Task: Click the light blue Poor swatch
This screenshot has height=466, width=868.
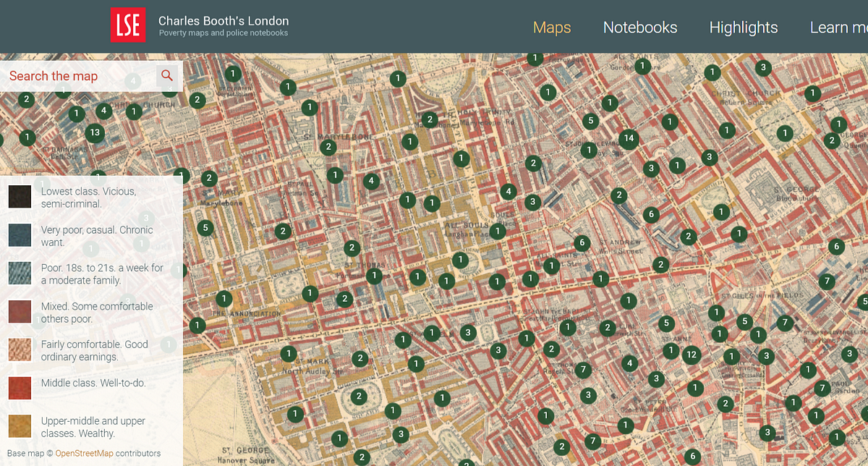Action: coord(20,274)
